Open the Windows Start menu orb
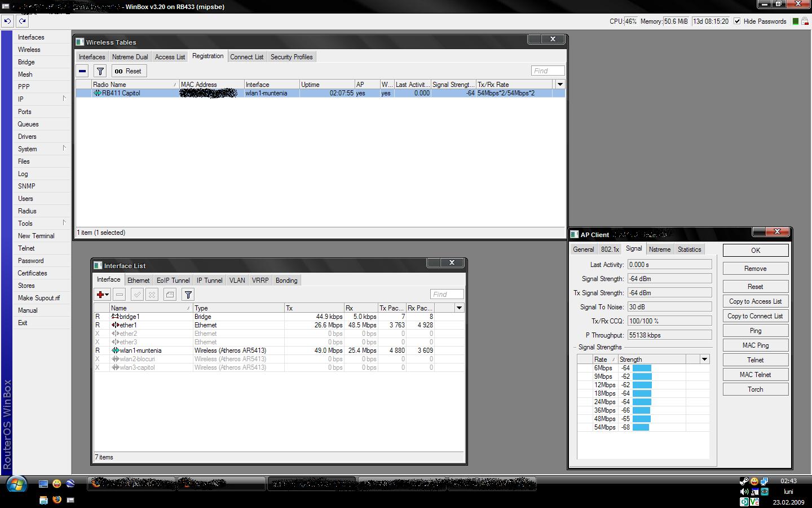812x508 pixels. 16,484
